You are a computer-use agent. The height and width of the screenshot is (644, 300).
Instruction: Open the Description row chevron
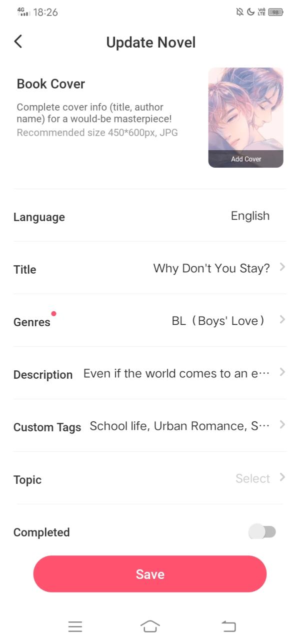[282, 372]
